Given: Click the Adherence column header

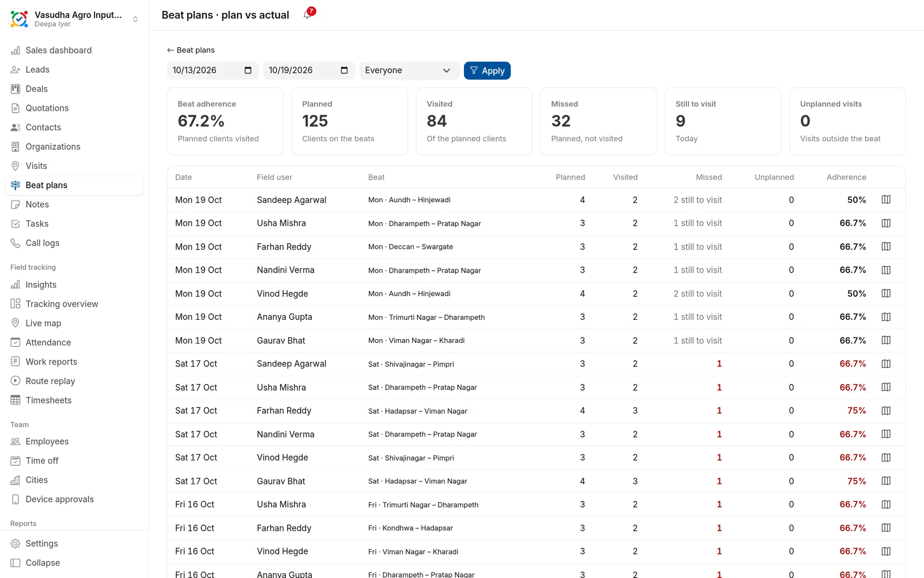Looking at the screenshot, I should (x=846, y=177).
